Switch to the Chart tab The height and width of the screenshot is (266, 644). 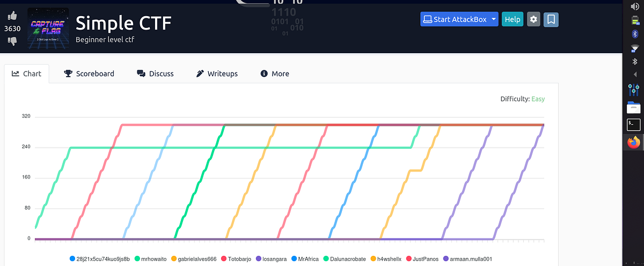[26, 74]
